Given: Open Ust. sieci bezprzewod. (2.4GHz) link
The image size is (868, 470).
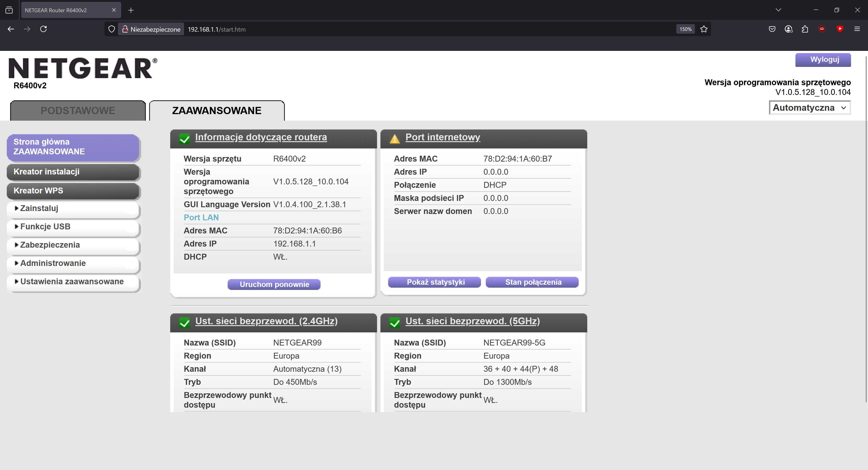Looking at the screenshot, I should [266, 321].
